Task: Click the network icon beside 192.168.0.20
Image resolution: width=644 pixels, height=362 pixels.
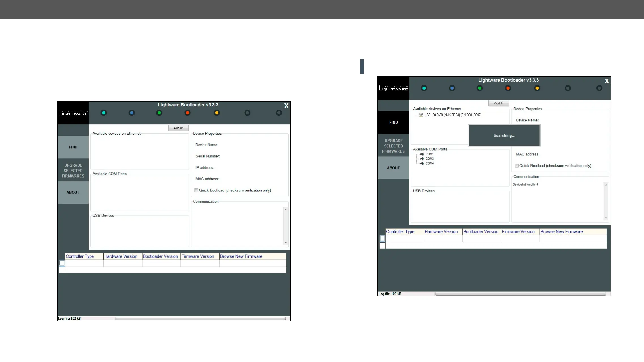Action: pos(421,115)
